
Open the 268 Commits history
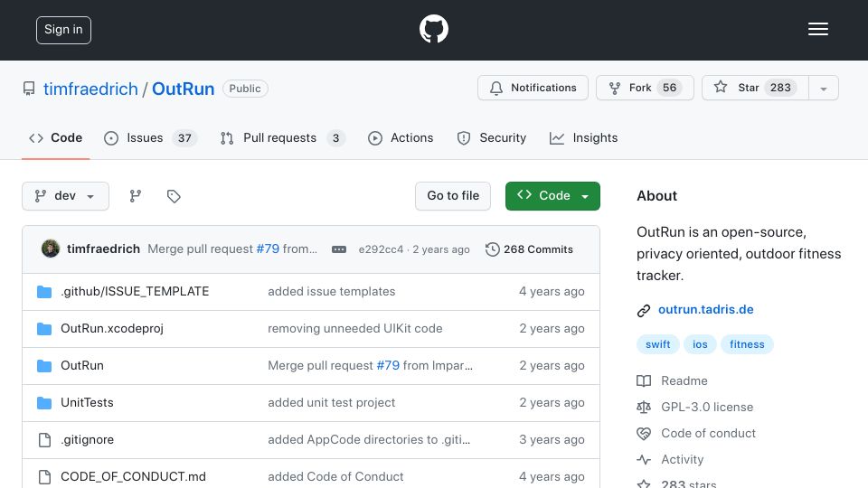pos(529,249)
